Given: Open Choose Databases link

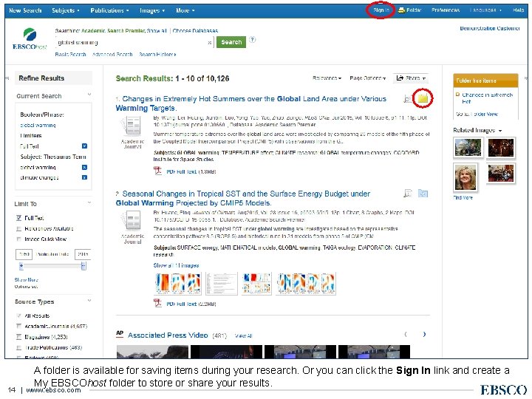Looking at the screenshot, I should 195,30.
